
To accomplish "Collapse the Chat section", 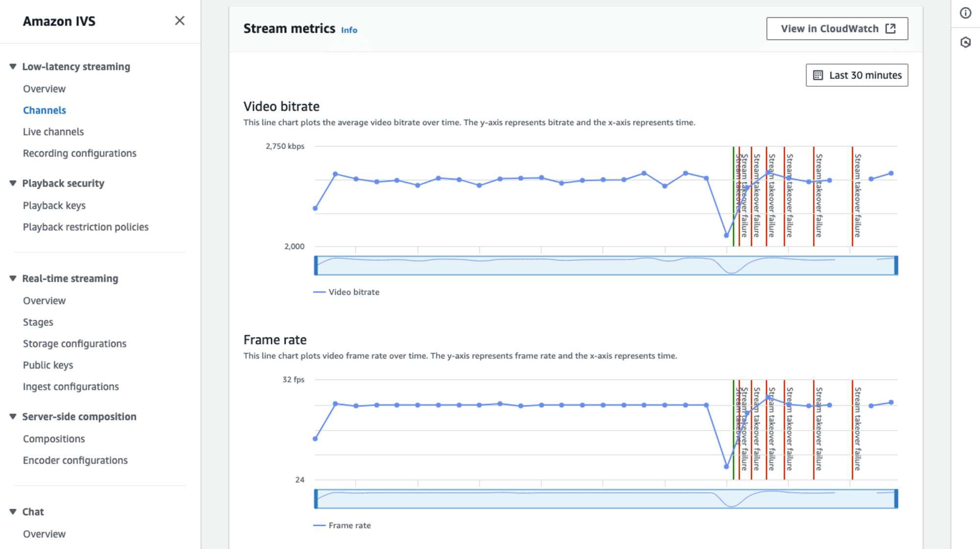I will coord(13,512).
